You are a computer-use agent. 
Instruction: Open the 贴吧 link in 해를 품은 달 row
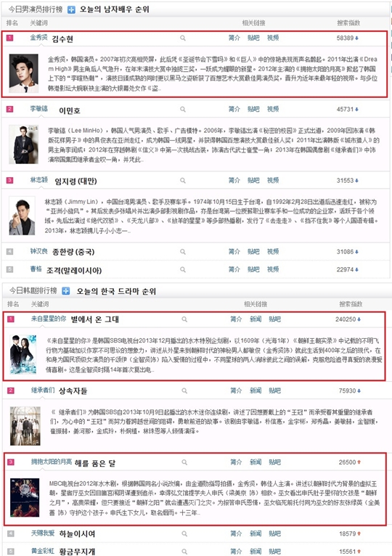[274, 462]
